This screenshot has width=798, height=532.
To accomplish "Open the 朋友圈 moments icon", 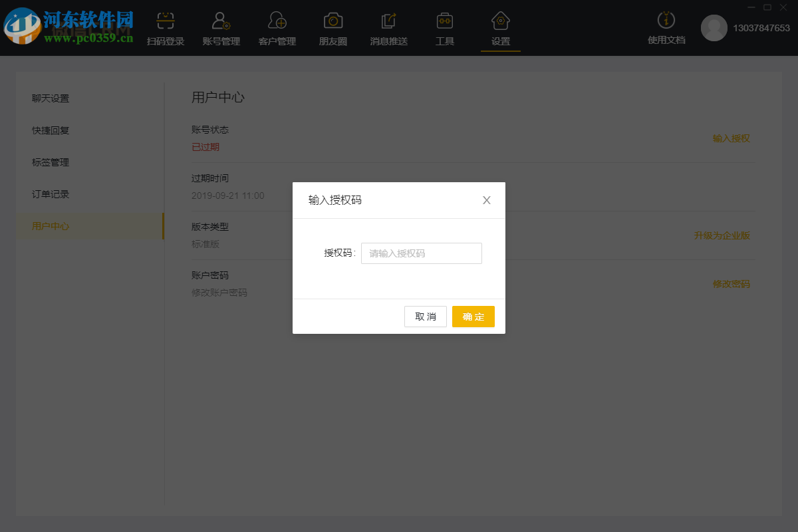I will pyautogui.click(x=332, y=27).
